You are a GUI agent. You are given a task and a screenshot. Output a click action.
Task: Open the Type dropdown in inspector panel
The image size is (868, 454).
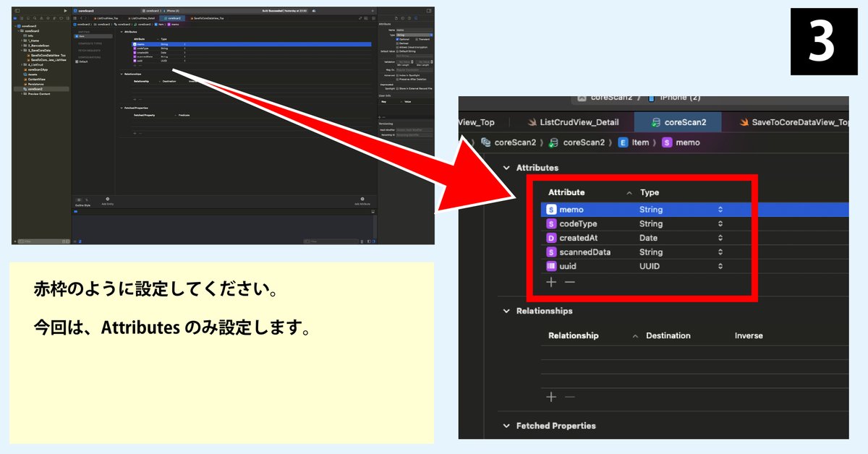click(x=414, y=35)
